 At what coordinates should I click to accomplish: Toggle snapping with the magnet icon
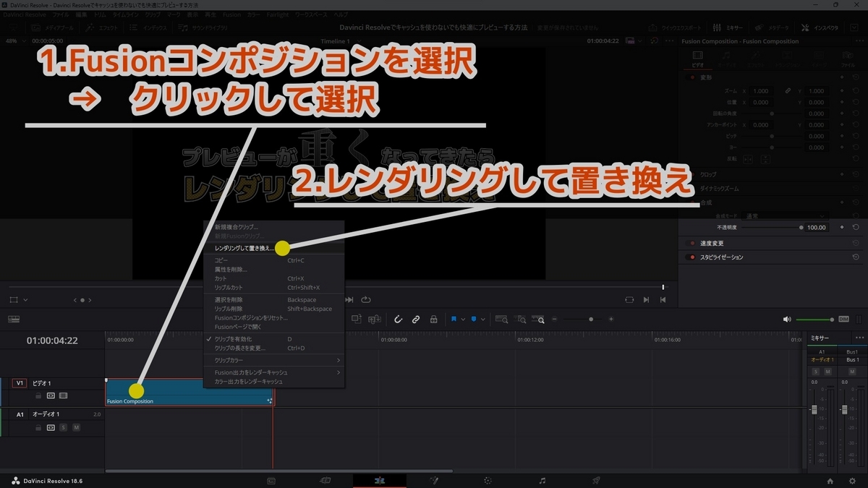pyautogui.click(x=397, y=319)
